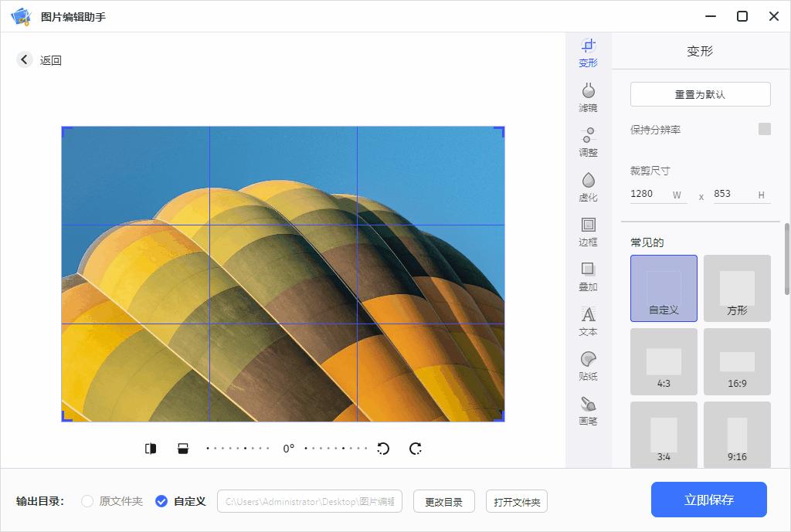Click 重置为默认 to reset settings
This screenshot has height=532, width=791.
pyautogui.click(x=700, y=93)
